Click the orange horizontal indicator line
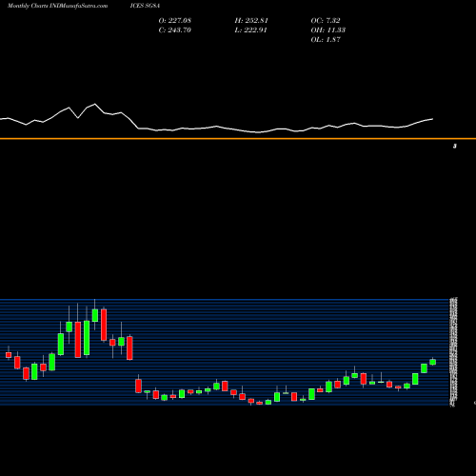The height and width of the screenshot is (476, 476). coord(238,139)
